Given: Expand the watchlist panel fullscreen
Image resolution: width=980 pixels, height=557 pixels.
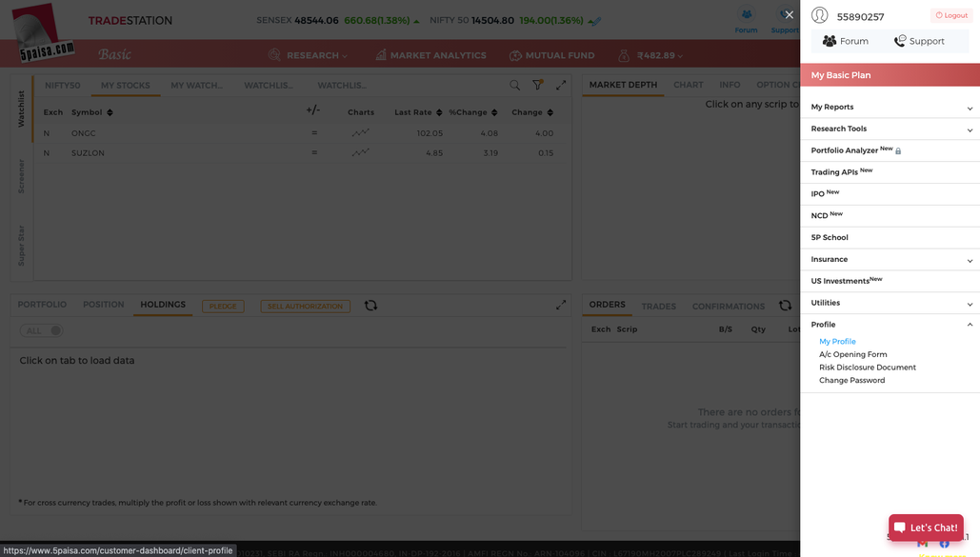Looking at the screenshot, I should pyautogui.click(x=561, y=85).
